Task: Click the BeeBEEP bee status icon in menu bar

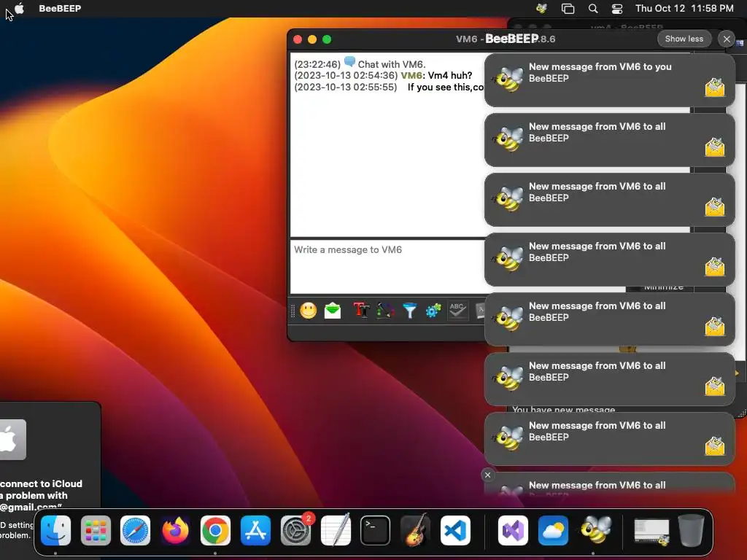Action: (x=542, y=8)
